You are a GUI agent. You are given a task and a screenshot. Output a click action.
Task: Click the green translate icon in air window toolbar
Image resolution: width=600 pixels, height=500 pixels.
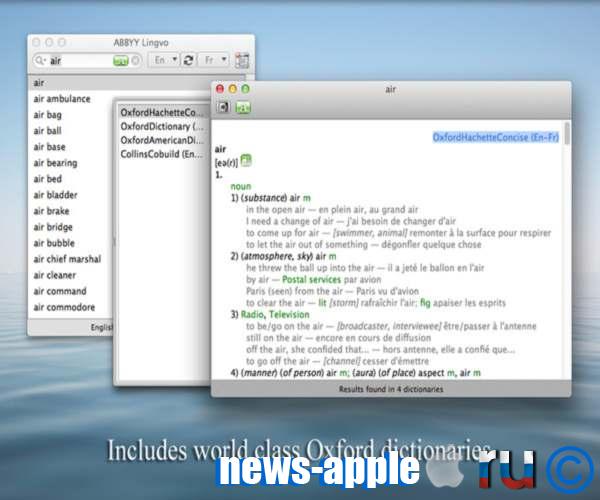[243, 107]
